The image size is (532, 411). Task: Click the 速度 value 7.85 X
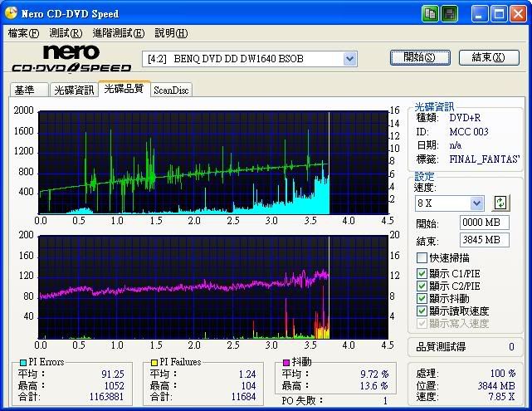pos(501,397)
